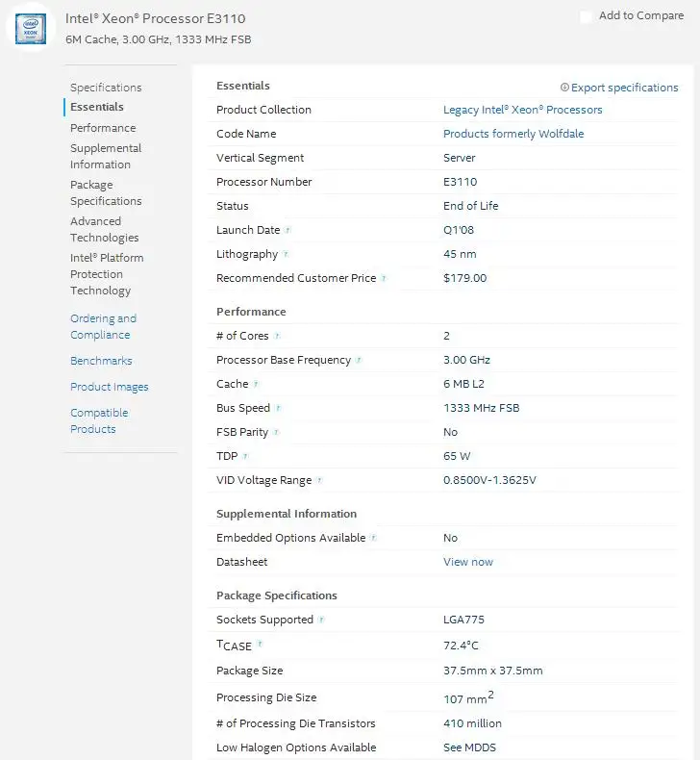
Task: Click the 1333 MHz FSB bus speed value
Action: (x=482, y=408)
